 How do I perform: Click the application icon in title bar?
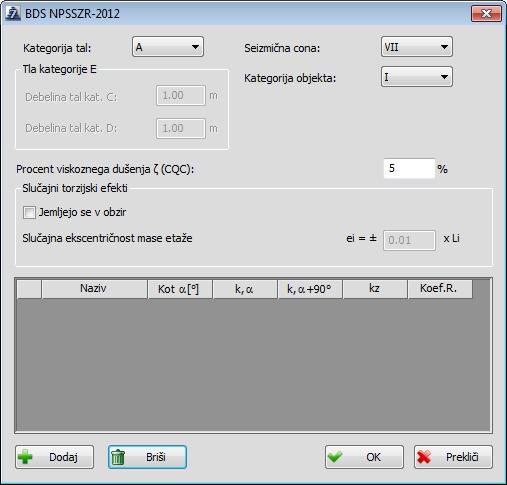pyautogui.click(x=13, y=14)
